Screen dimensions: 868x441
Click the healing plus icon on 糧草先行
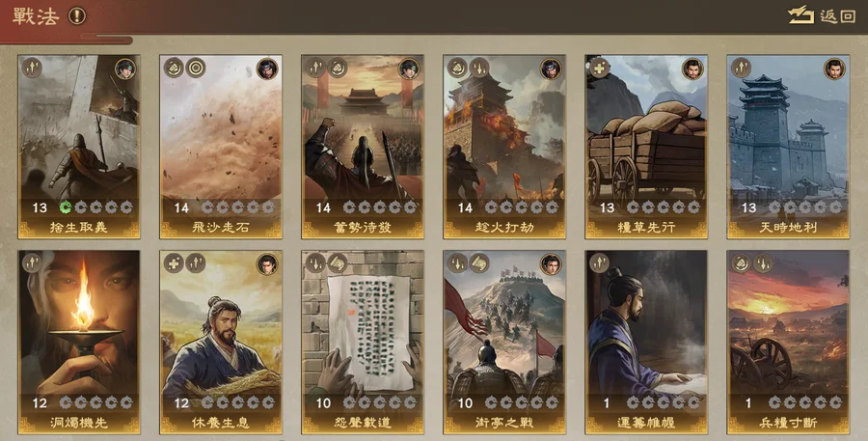(599, 69)
